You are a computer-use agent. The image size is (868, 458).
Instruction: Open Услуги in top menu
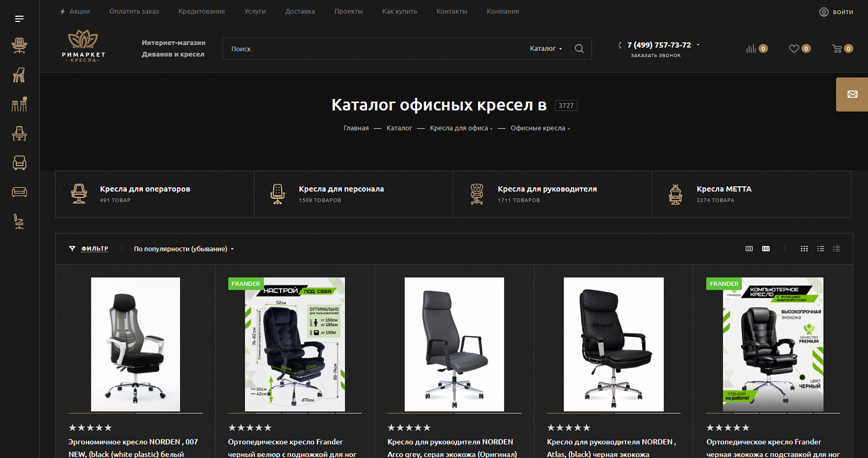coord(255,12)
